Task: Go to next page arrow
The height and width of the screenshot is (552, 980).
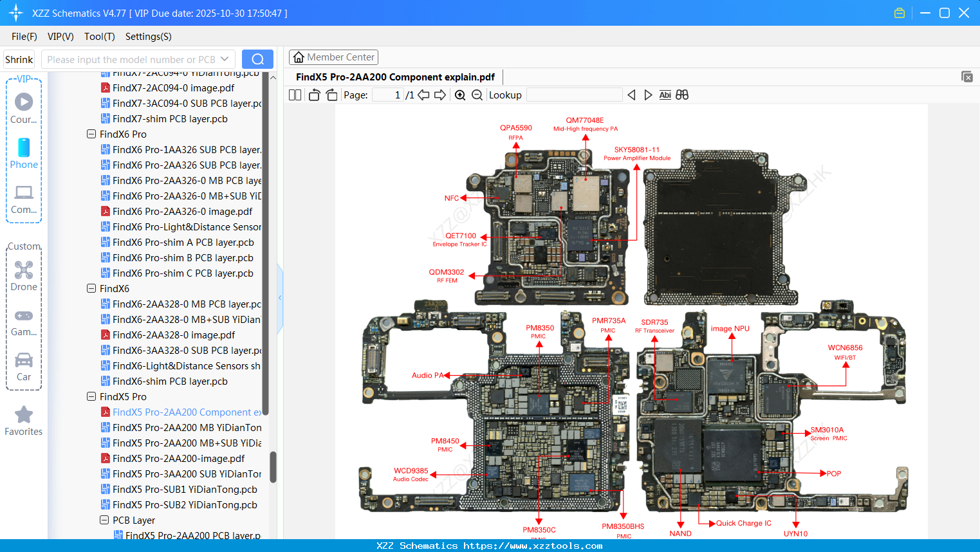Action: pyautogui.click(x=440, y=95)
